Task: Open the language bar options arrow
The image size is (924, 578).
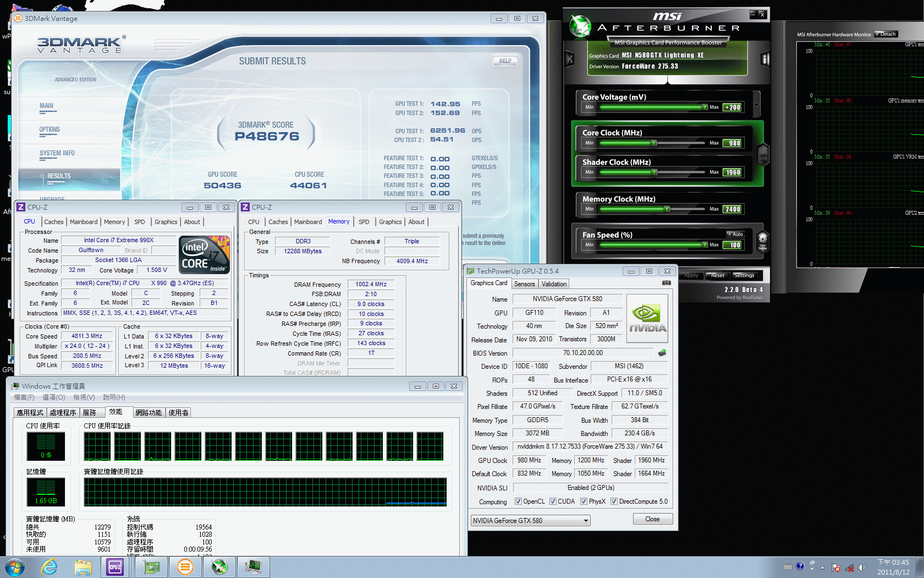Action: point(812,569)
